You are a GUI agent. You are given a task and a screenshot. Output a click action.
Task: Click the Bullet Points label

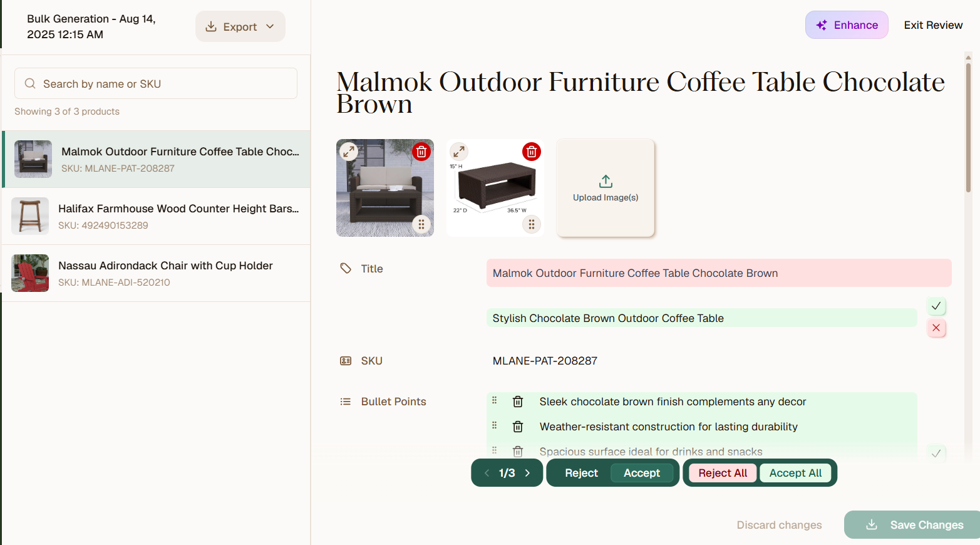click(393, 402)
